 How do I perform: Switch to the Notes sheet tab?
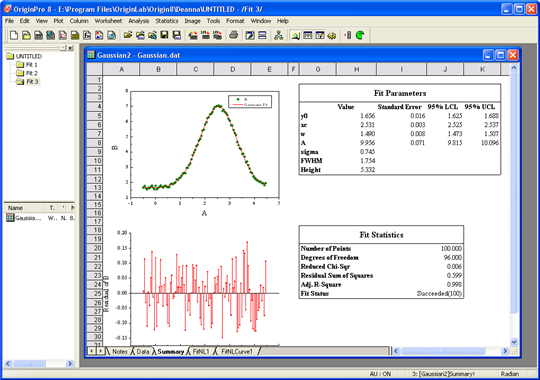click(x=119, y=351)
